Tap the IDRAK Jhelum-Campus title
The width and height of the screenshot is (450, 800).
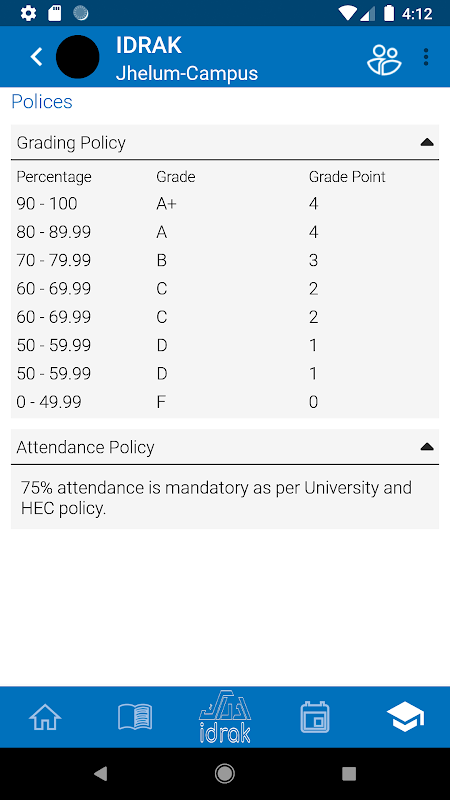pyautogui.click(x=187, y=59)
